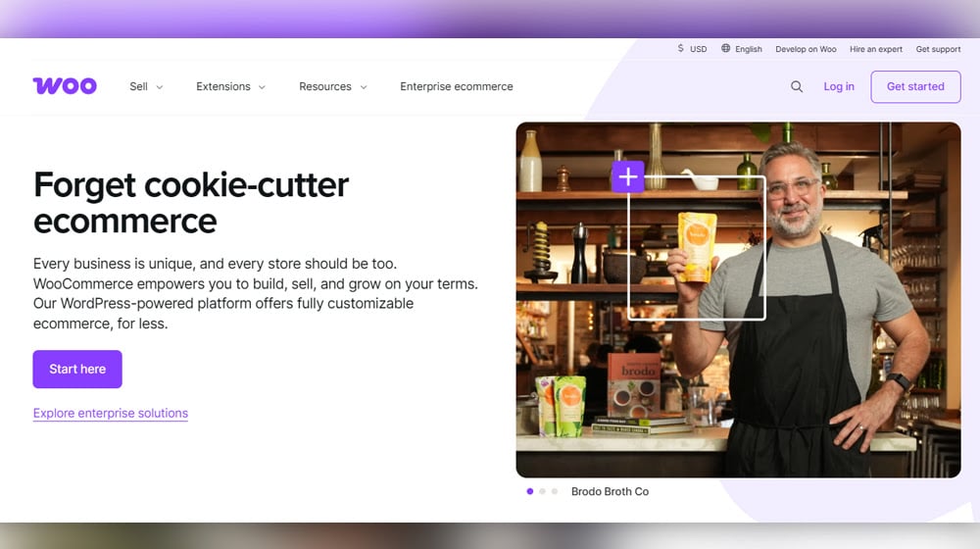
Task: Go to Enterprise ecommerce page
Action: (x=457, y=86)
